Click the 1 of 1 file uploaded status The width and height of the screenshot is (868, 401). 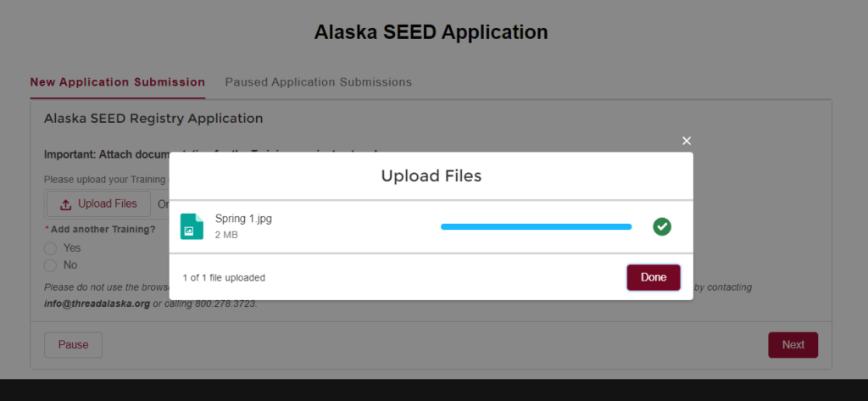224,278
